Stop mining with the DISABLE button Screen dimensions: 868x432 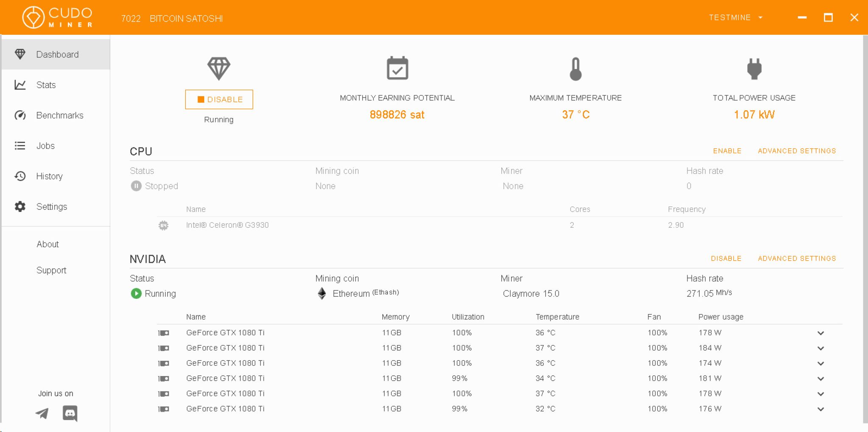219,99
